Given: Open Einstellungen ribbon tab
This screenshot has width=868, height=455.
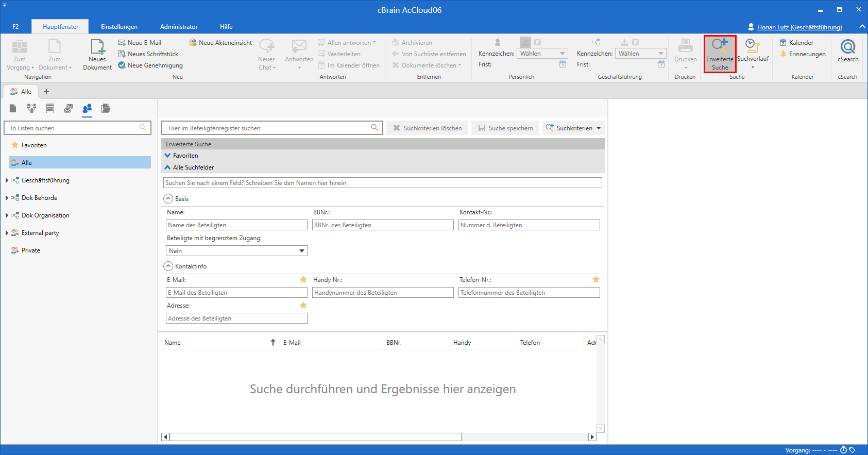Looking at the screenshot, I should click(119, 27).
